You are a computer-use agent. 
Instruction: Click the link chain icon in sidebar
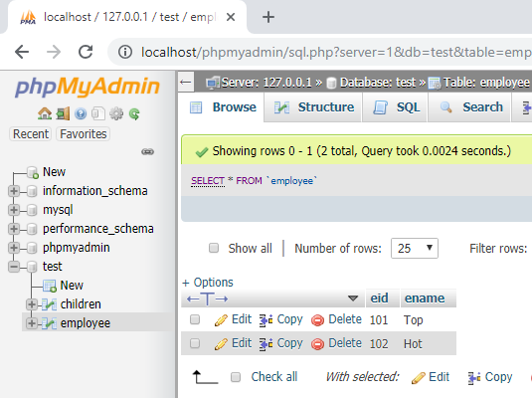[x=147, y=151]
